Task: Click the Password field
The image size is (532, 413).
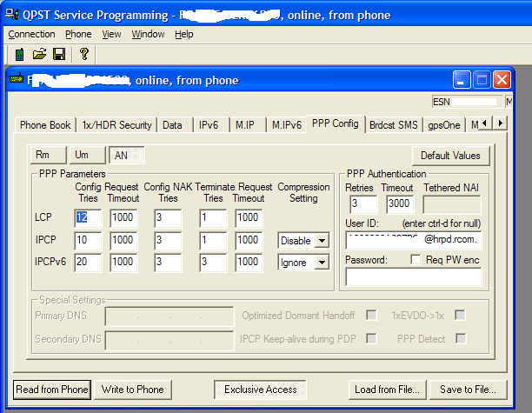Action: pos(413,276)
